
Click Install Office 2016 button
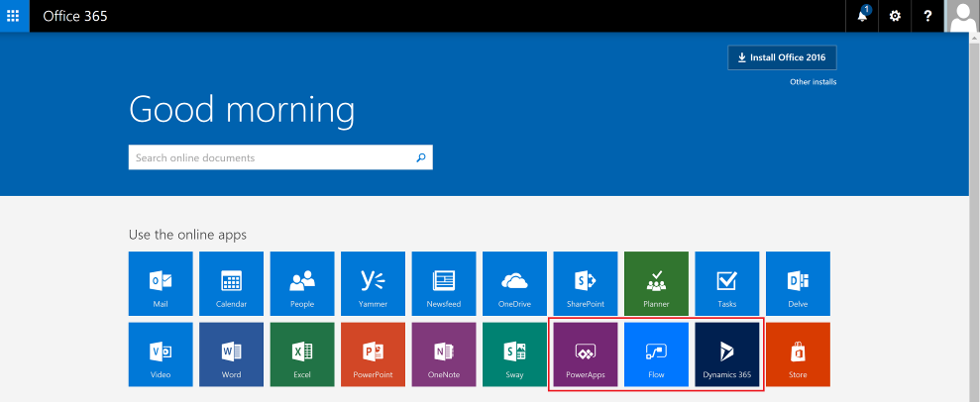tap(782, 57)
